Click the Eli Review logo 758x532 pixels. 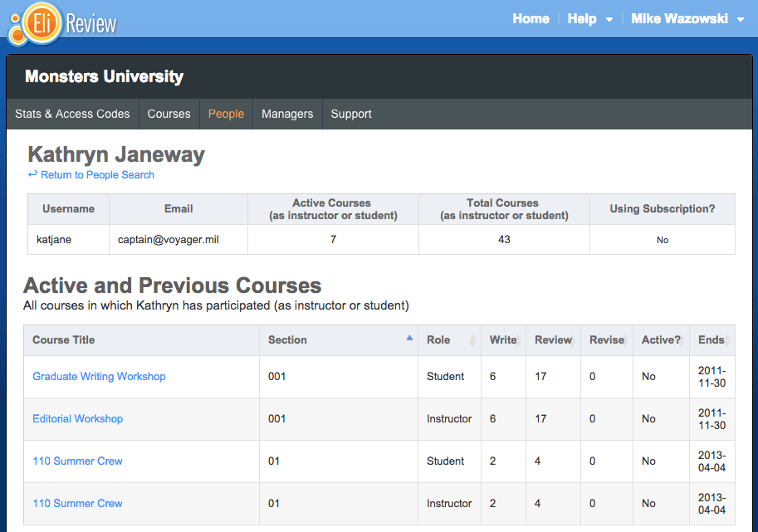point(63,24)
